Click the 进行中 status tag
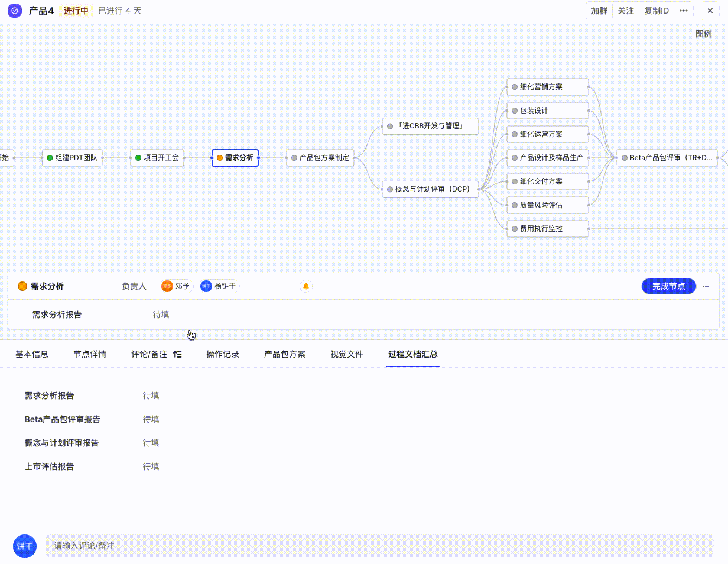 (x=76, y=11)
